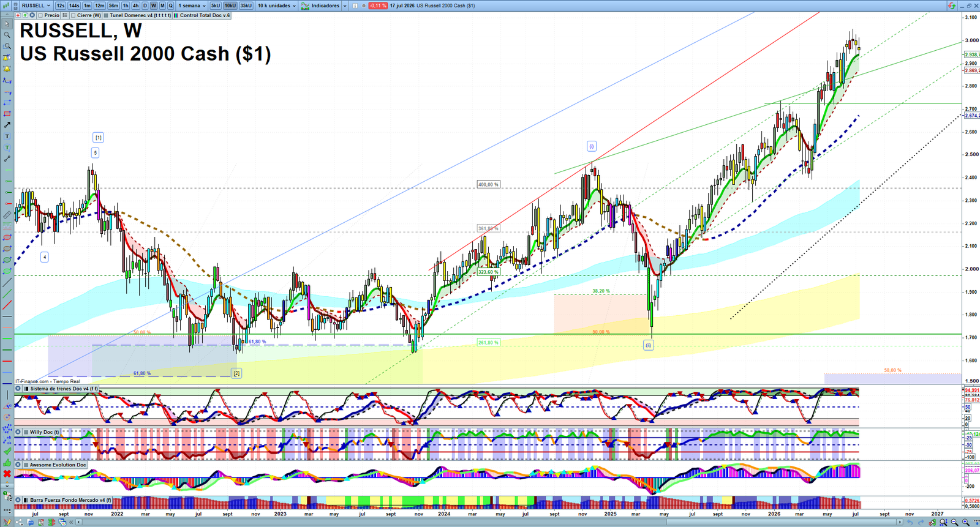
Task: Click the yellow bell alerts icon
Action: click(x=7, y=69)
